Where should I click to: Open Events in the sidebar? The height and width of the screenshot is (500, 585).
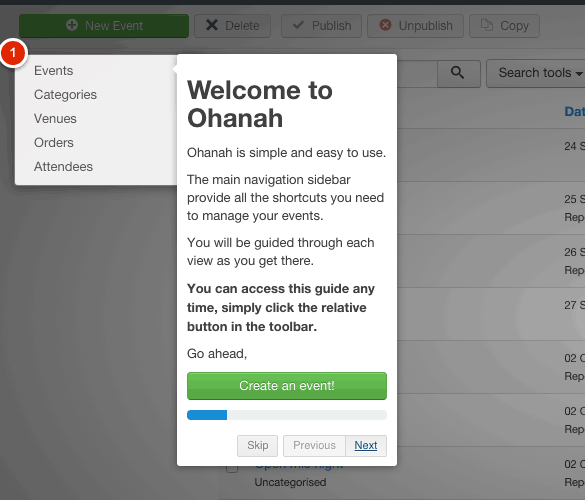pos(54,71)
